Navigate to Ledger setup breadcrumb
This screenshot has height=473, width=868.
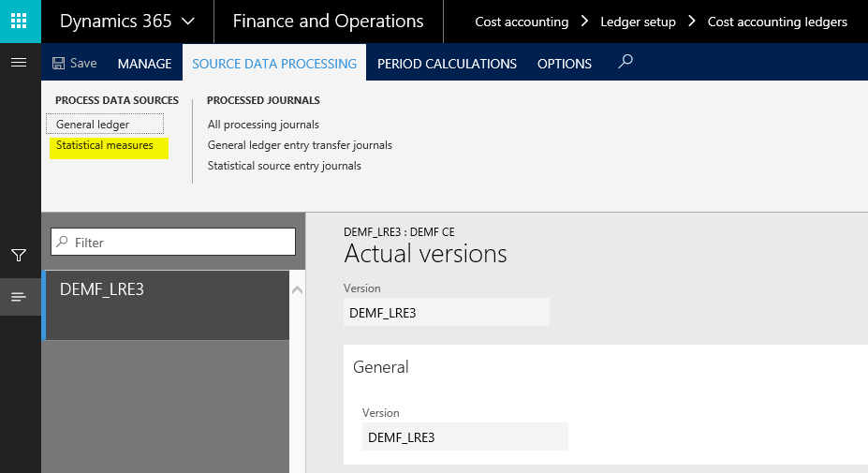point(638,22)
